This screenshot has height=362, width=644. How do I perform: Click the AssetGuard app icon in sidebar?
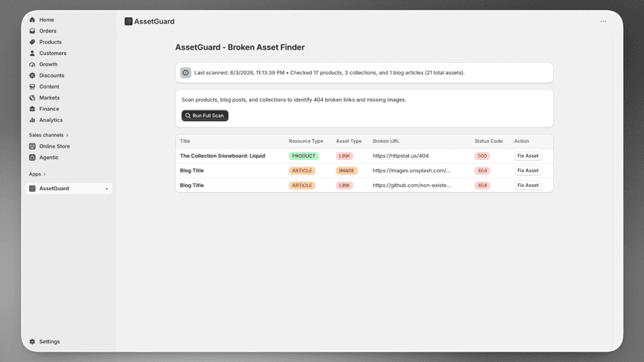coord(33,189)
